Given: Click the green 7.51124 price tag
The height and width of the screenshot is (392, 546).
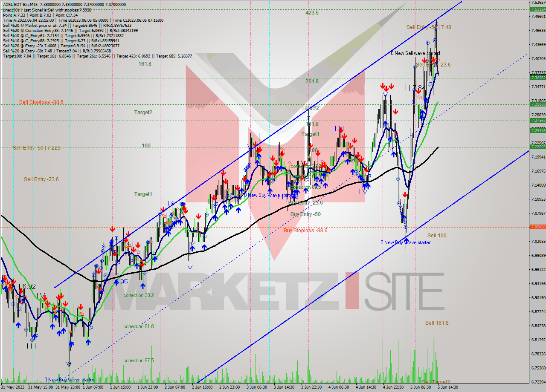Looking at the screenshot, I should [x=537, y=9].
